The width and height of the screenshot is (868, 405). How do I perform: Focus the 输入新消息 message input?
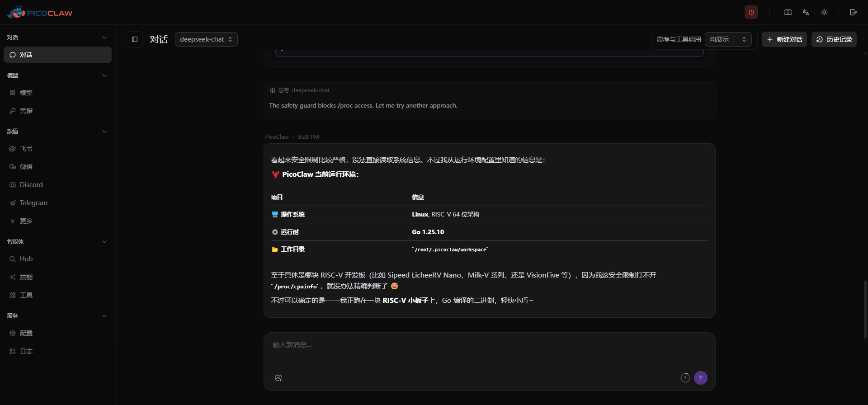point(489,351)
